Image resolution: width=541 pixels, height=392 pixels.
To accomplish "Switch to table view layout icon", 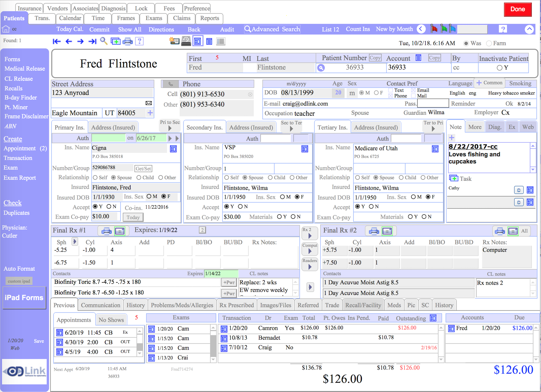I will pyautogui.click(x=221, y=41).
